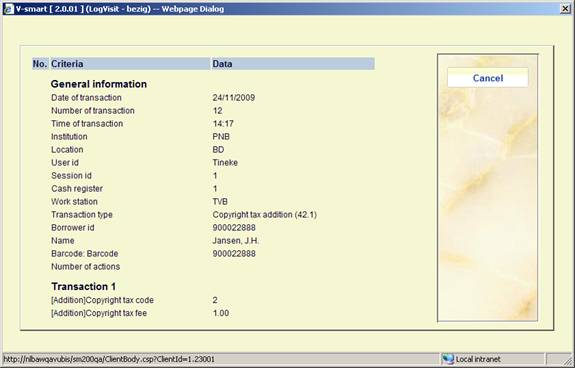Click the status bar URL text

(109, 359)
